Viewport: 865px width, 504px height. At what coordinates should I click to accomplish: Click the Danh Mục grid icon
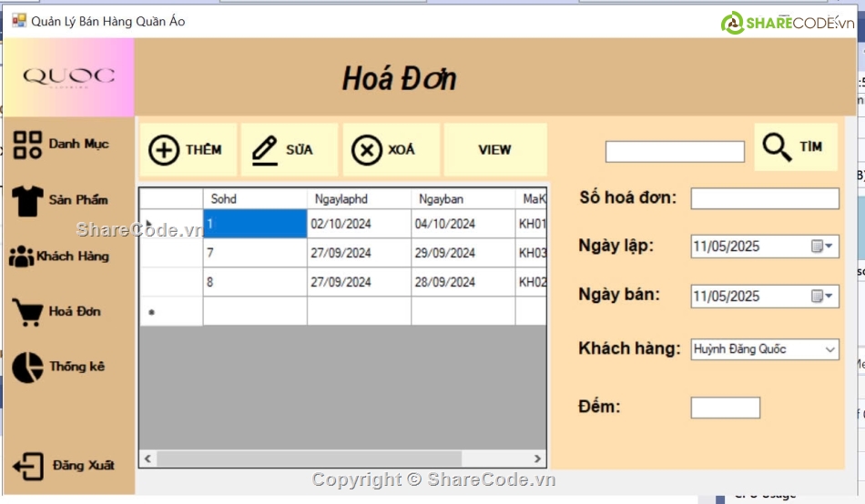tap(27, 145)
